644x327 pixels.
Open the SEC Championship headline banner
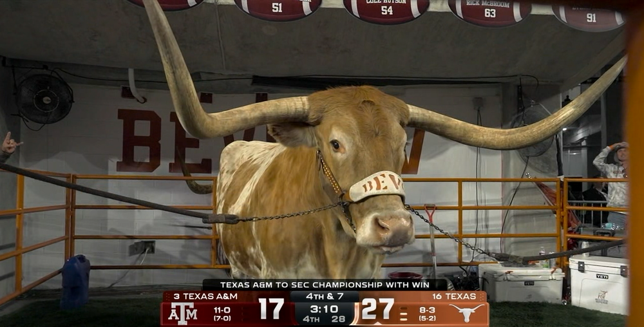click(325, 285)
